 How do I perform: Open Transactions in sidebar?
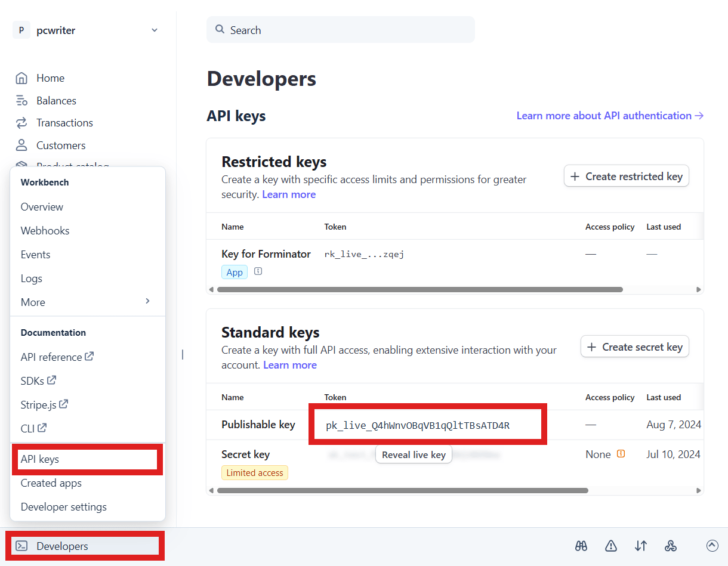[x=64, y=123]
